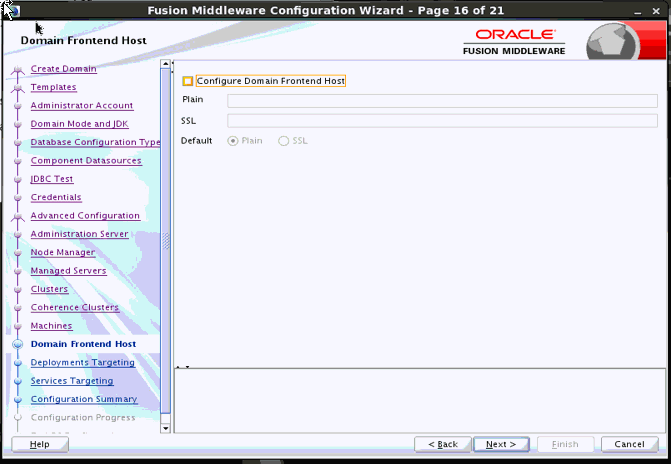
Task: Go to Create Domain step
Action: pos(63,69)
